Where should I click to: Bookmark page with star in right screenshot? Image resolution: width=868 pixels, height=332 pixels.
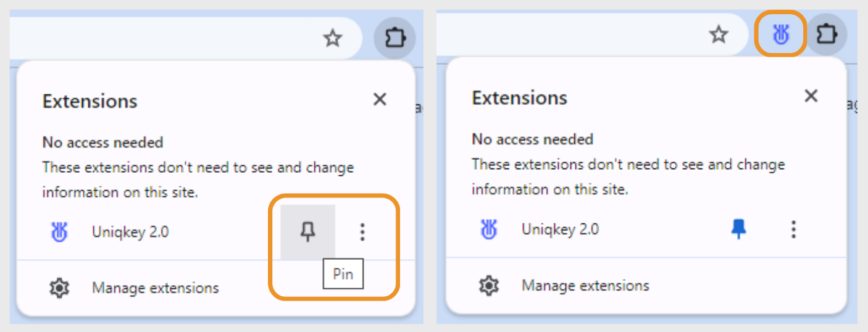point(718,35)
